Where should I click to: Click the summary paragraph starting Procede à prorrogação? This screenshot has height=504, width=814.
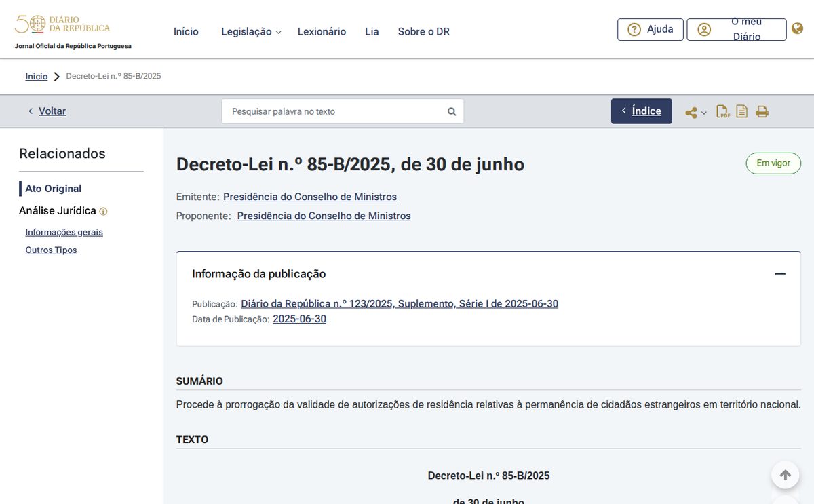(x=488, y=404)
